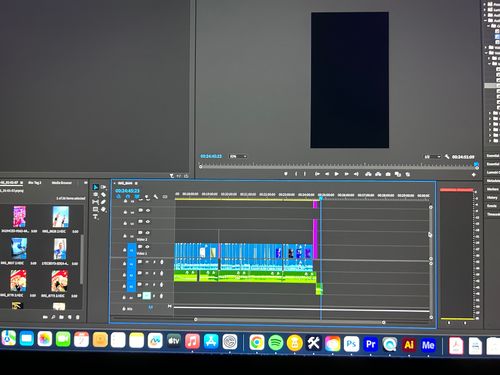
Task: Select the Pen tool in toolbox
Action: (x=103, y=202)
